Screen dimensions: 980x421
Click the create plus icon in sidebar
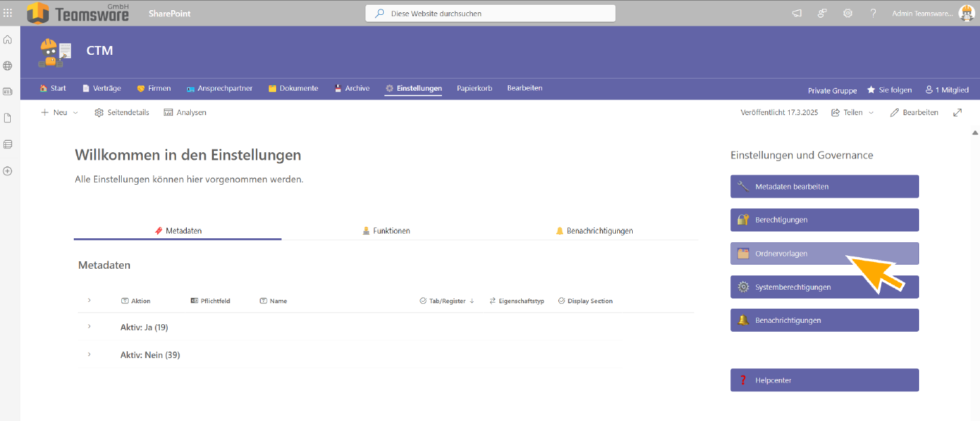[8, 171]
